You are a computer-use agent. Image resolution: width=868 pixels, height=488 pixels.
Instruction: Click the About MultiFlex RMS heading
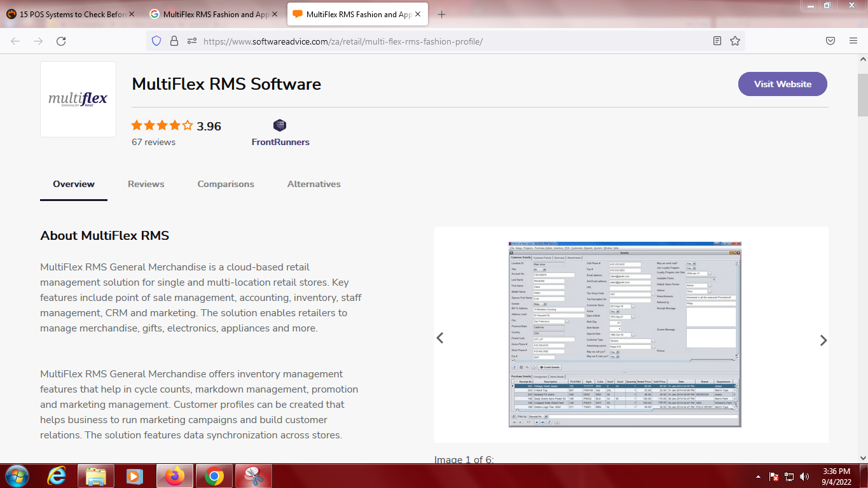click(x=104, y=235)
